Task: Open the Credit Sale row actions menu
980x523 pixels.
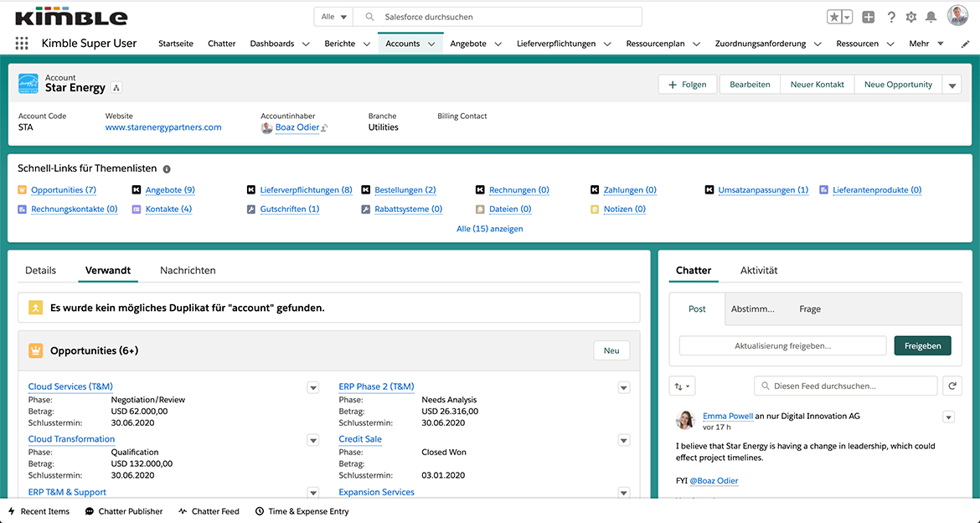Action: [624, 440]
